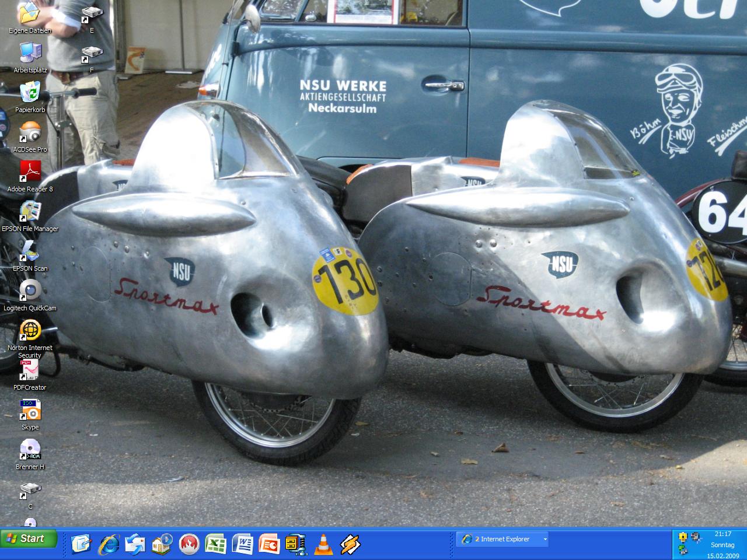Viewport: 747px width, 560px height.
Task: Launch Word from Quick Launch
Action: (x=243, y=544)
